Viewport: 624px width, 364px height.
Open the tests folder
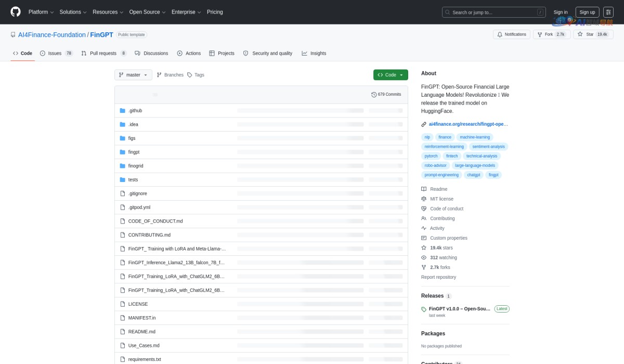pyautogui.click(x=133, y=179)
